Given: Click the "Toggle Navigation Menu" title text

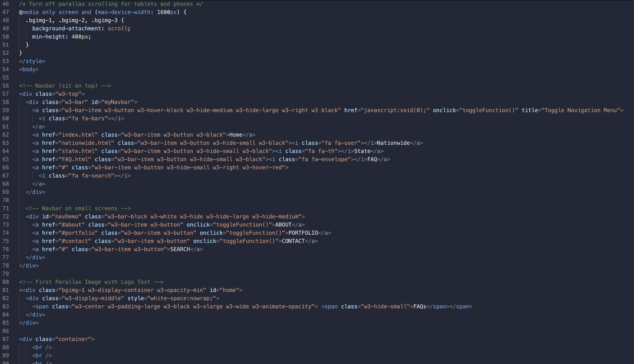Looking at the screenshot, I should [x=580, y=110].
